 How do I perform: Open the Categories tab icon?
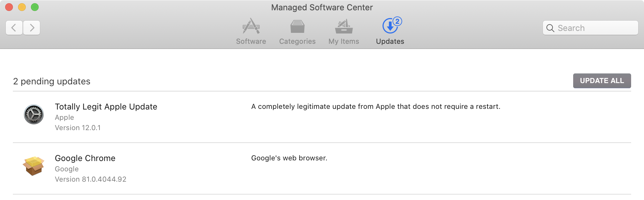[x=297, y=26]
